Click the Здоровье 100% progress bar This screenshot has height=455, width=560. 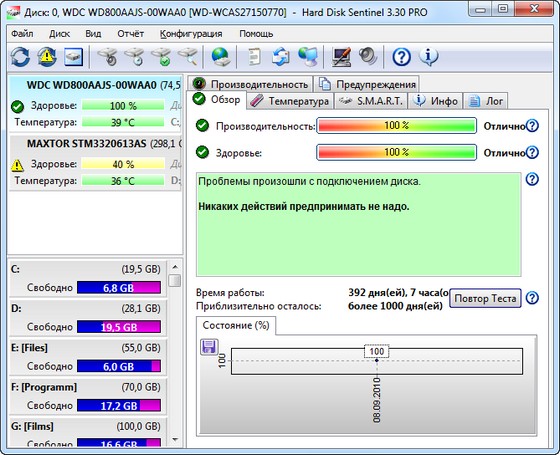pyautogui.click(x=396, y=152)
